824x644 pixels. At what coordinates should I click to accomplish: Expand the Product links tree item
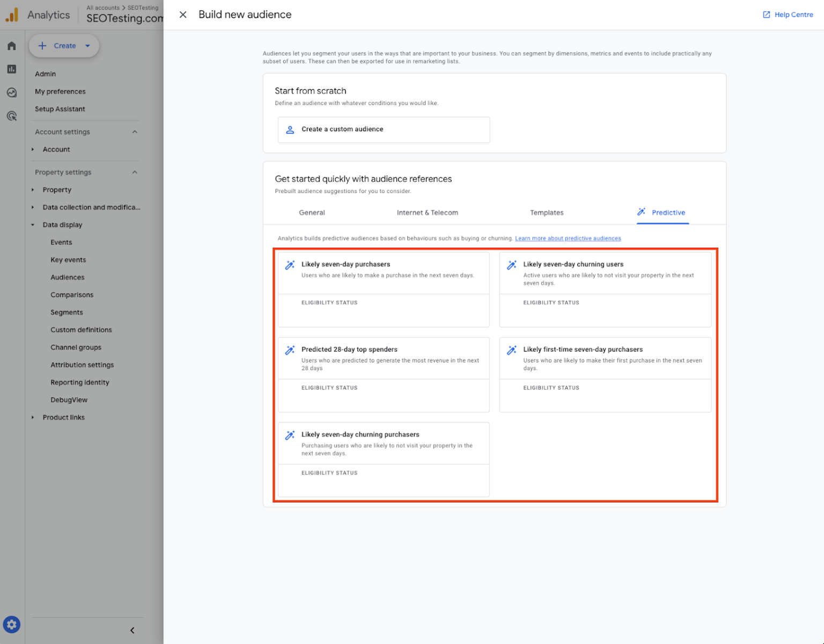coord(32,417)
